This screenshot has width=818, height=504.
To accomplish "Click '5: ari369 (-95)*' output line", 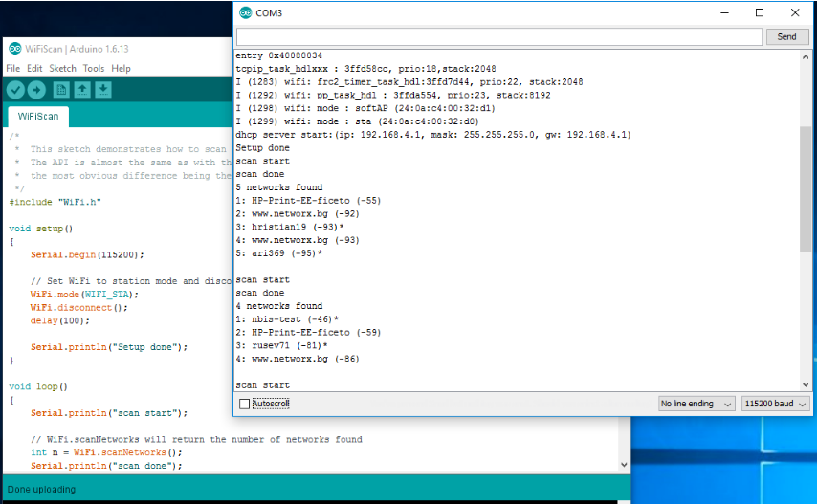I will (x=278, y=253).
